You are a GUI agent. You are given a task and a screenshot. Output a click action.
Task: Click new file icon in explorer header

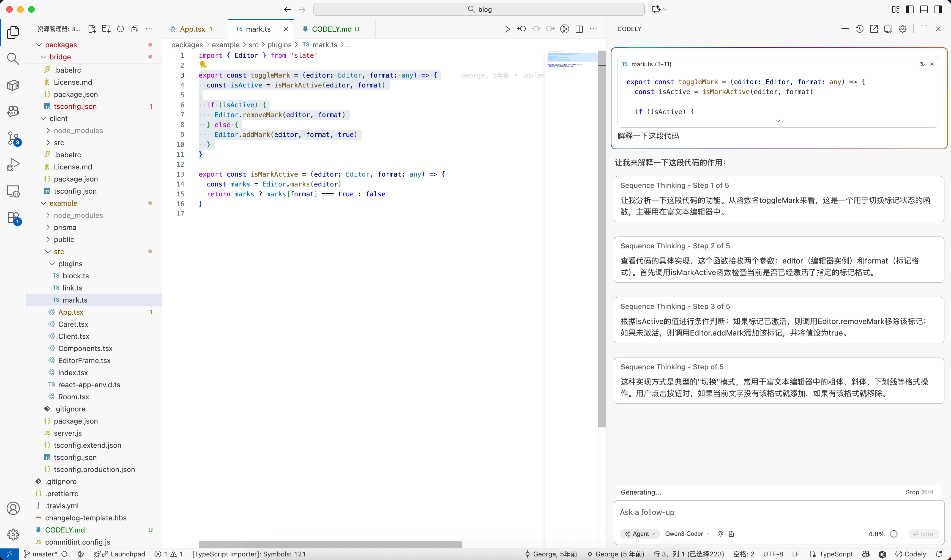click(x=92, y=29)
